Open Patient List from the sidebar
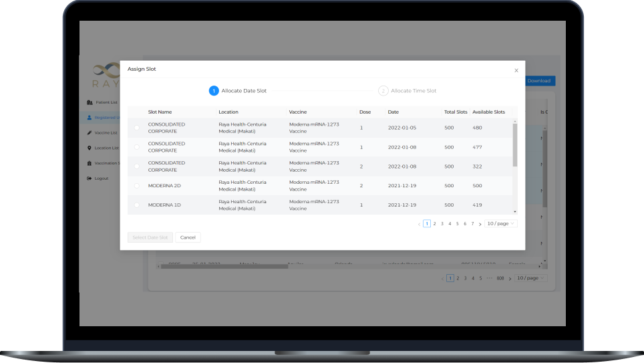The height and width of the screenshot is (363, 644). (x=106, y=102)
